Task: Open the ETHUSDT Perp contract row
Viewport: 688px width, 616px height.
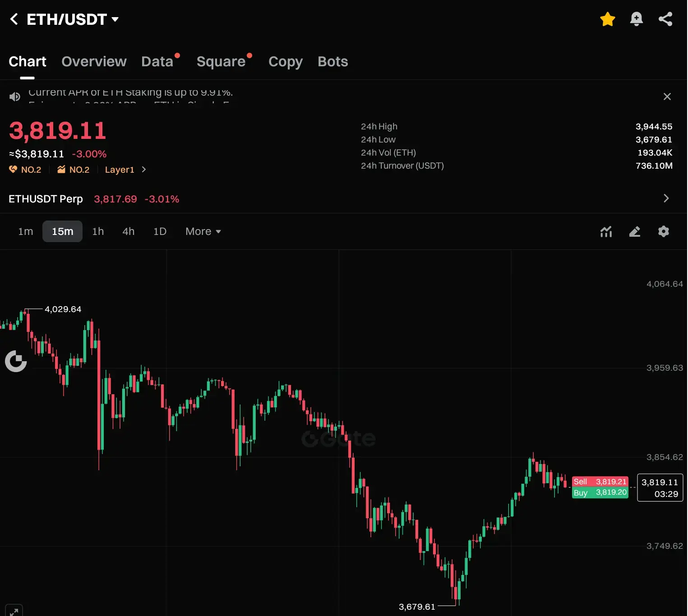Action: [x=343, y=199]
